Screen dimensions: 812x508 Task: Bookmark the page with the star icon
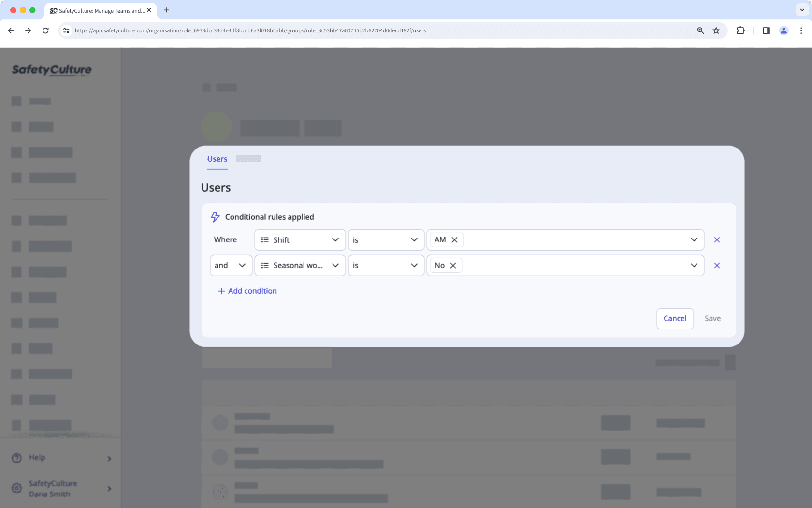[716, 30]
